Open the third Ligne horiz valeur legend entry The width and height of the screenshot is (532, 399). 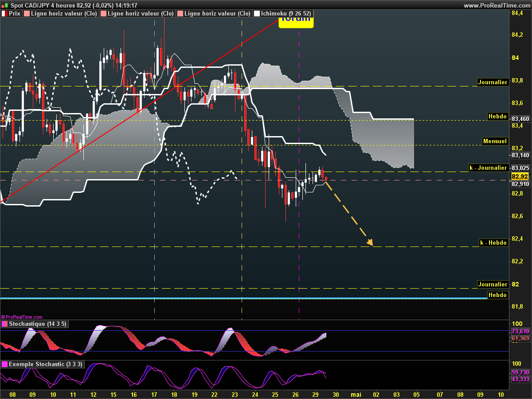pos(214,14)
